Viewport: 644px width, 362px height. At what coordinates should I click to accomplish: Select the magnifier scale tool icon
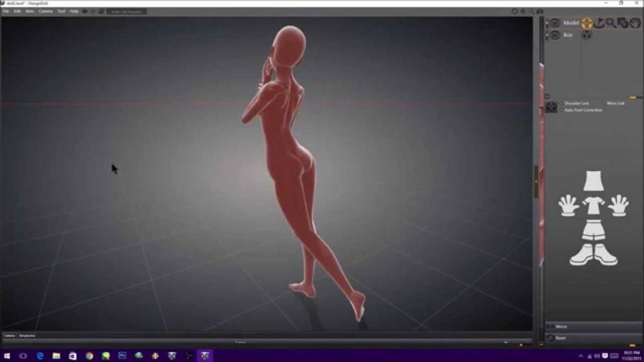click(611, 23)
